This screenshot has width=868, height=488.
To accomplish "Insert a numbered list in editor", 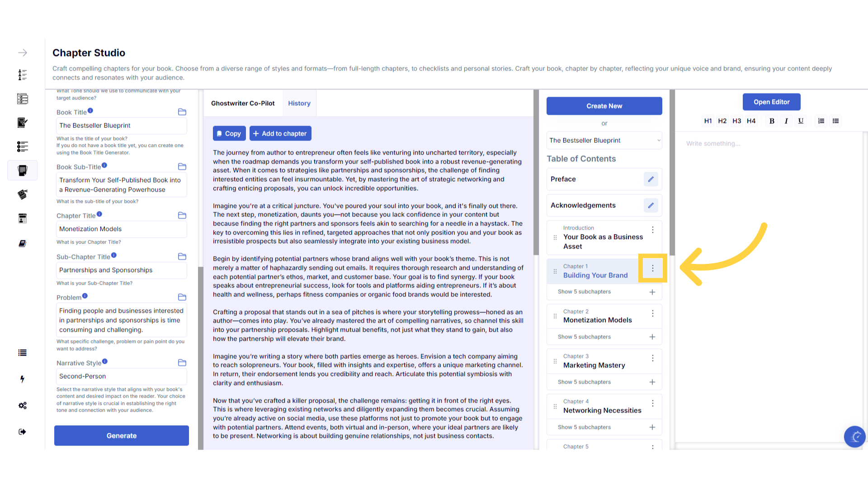I will click(x=821, y=121).
